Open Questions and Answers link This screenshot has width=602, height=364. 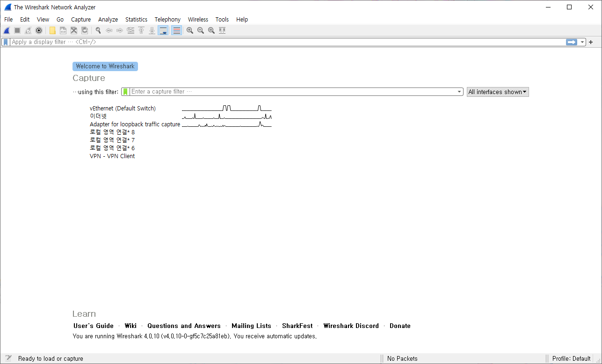click(184, 326)
